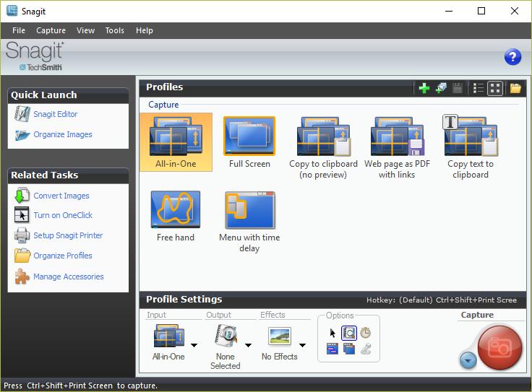This screenshot has width=532, height=392.
Task: Click the None Selected output icon
Action: coord(226,336)
